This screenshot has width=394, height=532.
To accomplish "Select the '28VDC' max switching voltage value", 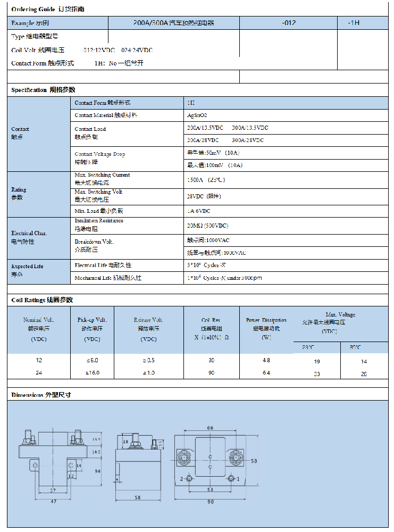I will 204,196.
